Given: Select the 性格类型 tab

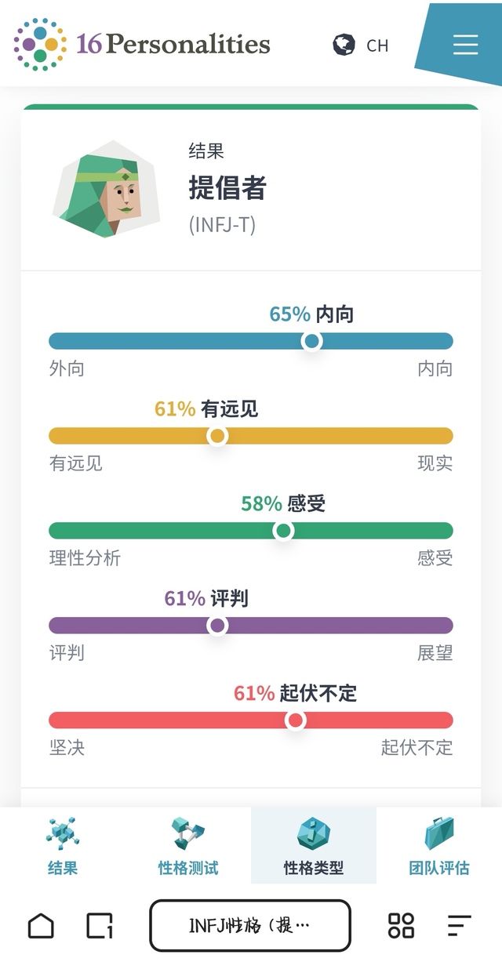Looking at the screenshot, I should 313,846.
